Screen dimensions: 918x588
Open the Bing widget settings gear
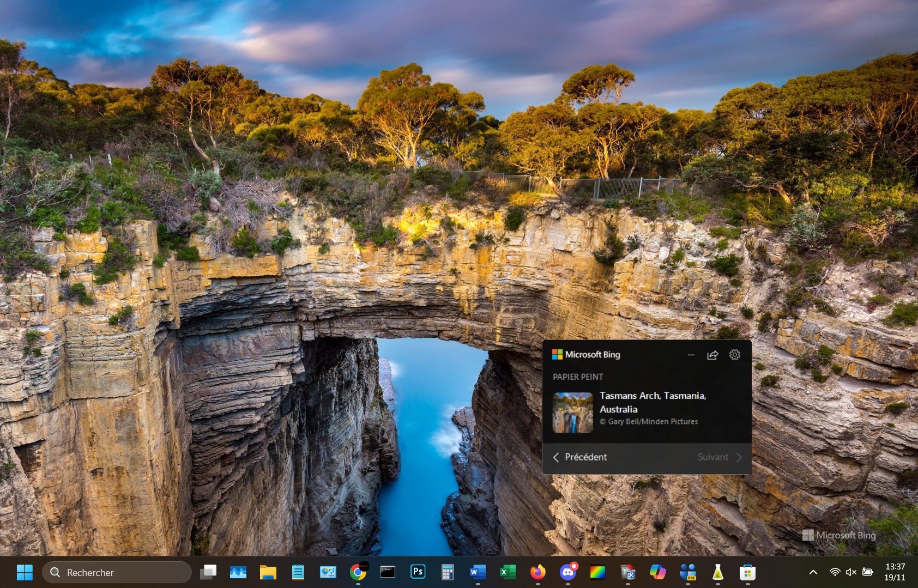pos(735,355)
